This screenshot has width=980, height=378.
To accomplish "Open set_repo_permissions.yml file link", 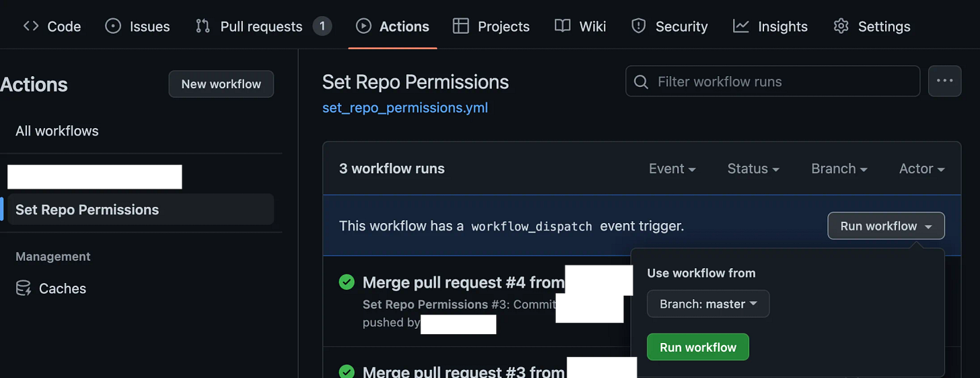I will [405, 107].
